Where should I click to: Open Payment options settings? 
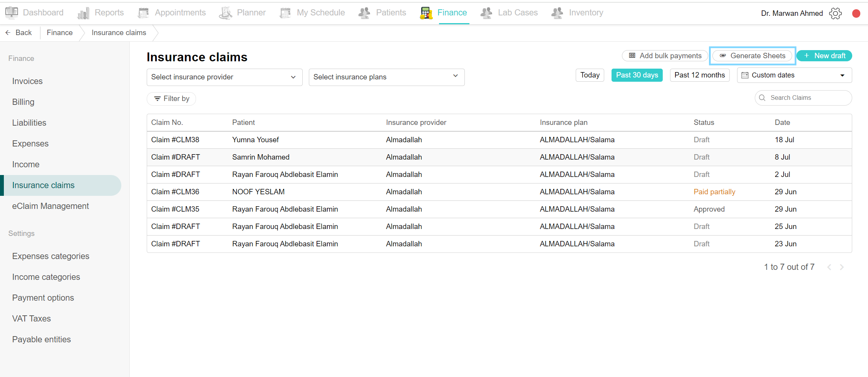pos(43,298)
